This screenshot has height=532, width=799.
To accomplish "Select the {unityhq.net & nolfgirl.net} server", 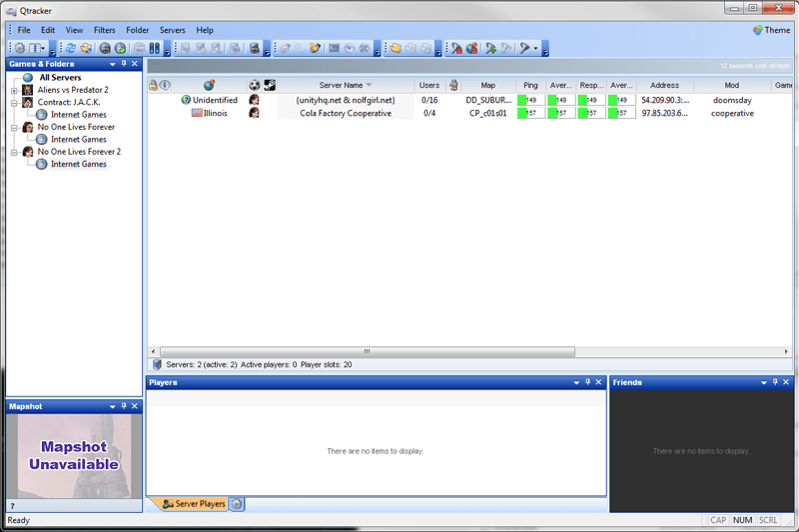I will [346, 100].
